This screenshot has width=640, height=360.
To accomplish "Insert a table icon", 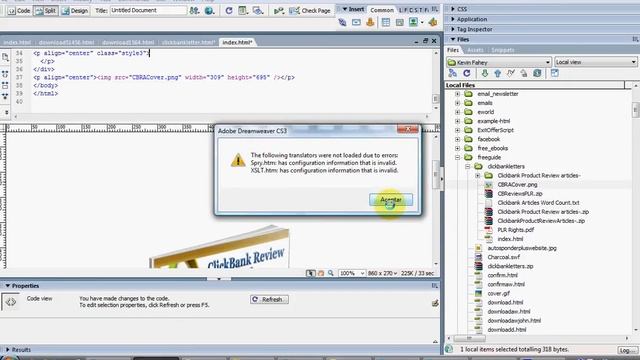I will coord(386,22).
